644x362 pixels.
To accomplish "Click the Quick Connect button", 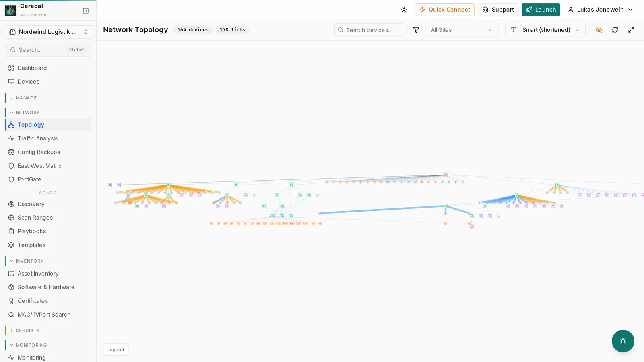I will (x=444, y=10).
